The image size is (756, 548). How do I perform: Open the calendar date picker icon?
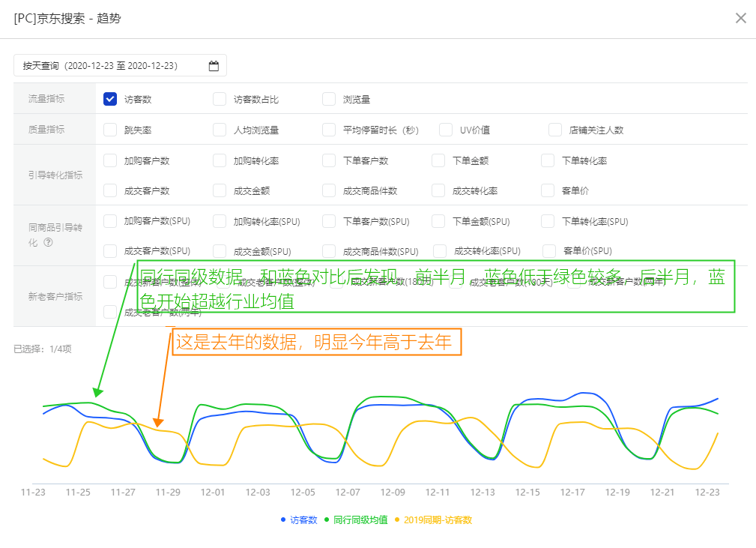click(214, 66)
